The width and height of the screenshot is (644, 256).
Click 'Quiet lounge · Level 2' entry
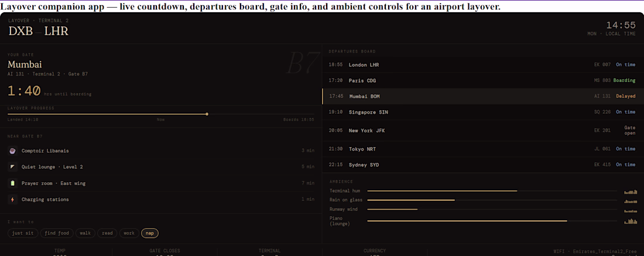(52, 167)
